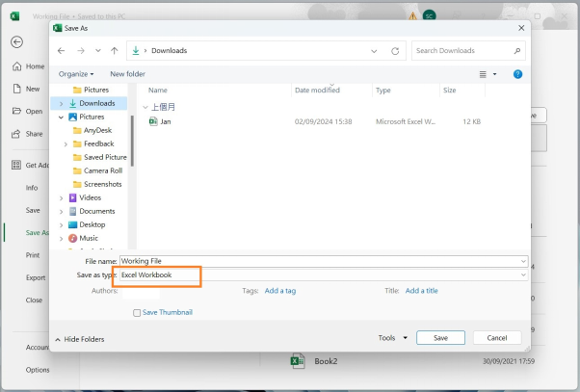The width and height of the screenshot is (580, 392).
Task: Click the Save button
Action: point(440,338)
